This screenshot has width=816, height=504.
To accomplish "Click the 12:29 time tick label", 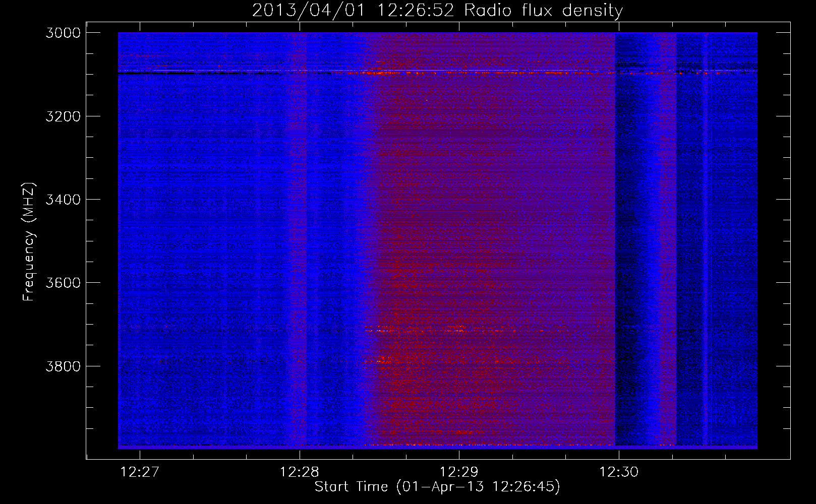I will click(459, 472).
